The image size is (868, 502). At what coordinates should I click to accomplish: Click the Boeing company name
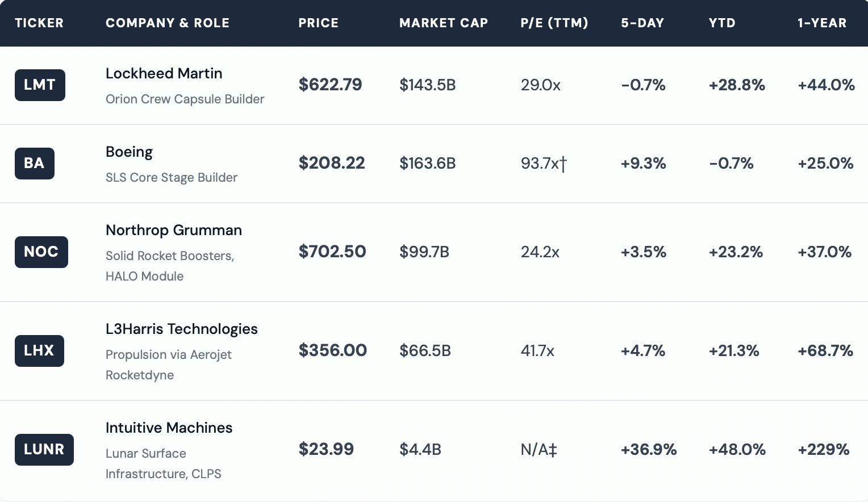pyautogui.click(x=129, y=152)
